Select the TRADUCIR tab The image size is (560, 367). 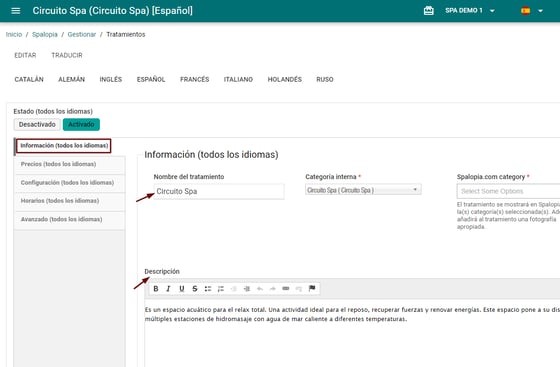click(67, 55)
